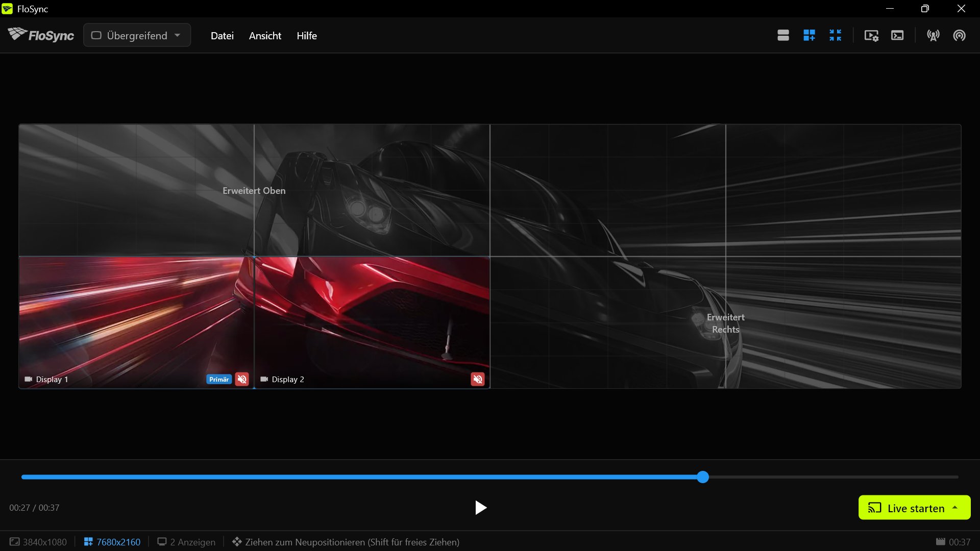Screen dimensions: 980x551
Task: Click the 7680x2160 canvas size status
Action: point(112,542)
